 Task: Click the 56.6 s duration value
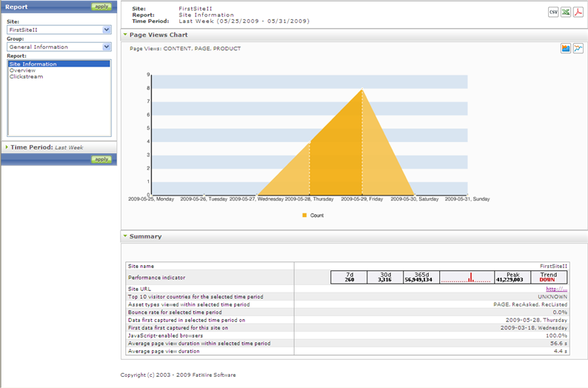pyautogui.click(x=559, y=344)
